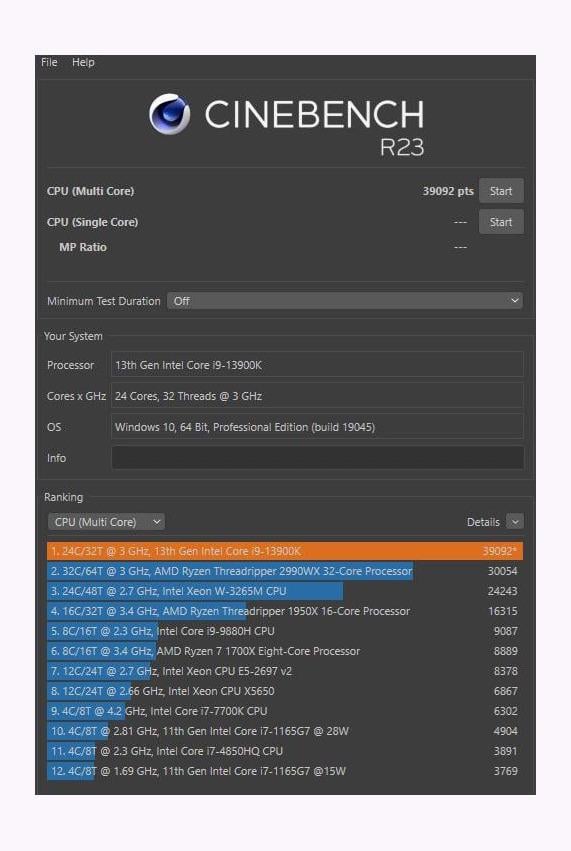Select the Xeon W-3265M ranking entry
This screenshot has height=851, width=571.
tap(285, 591)
